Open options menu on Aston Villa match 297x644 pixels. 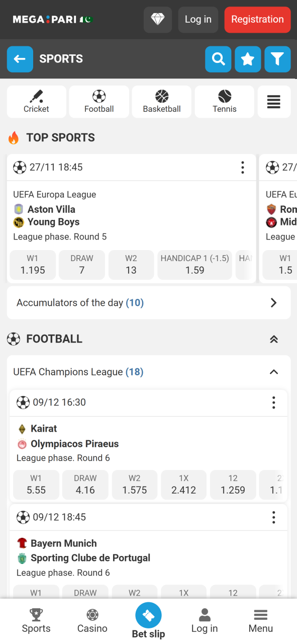coord(243,167)
